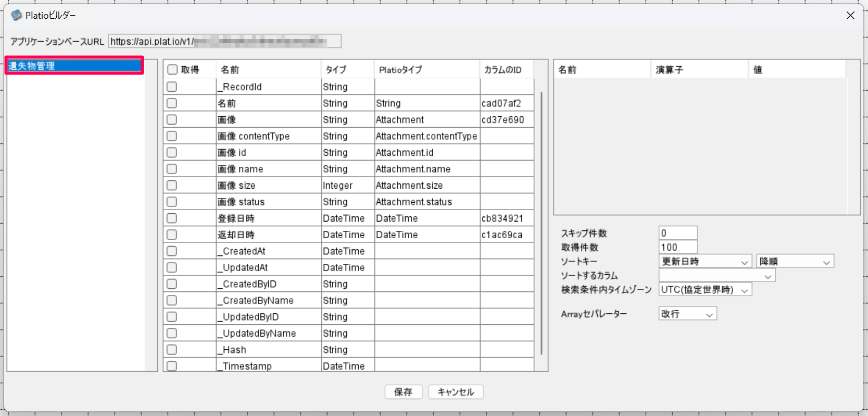Click the 画像 name field cell
868x416 pixels.
(x=269, y=169)
